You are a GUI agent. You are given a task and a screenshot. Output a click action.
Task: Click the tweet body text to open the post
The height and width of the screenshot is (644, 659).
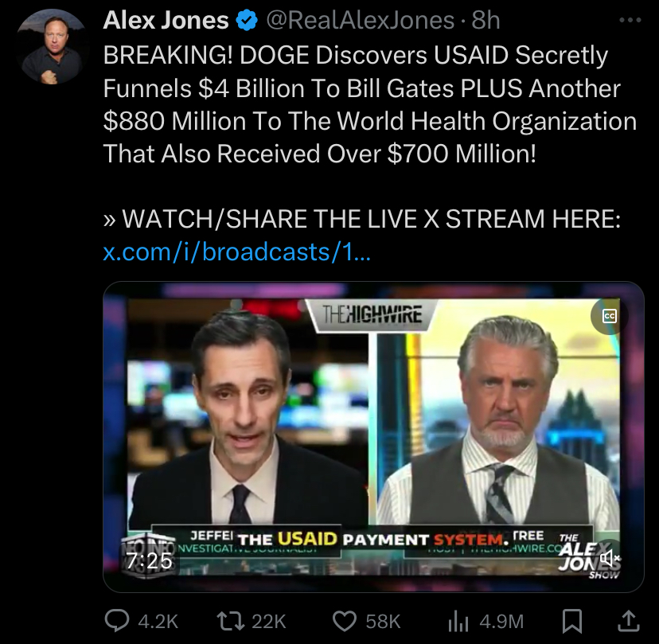[x=370, y=104]
